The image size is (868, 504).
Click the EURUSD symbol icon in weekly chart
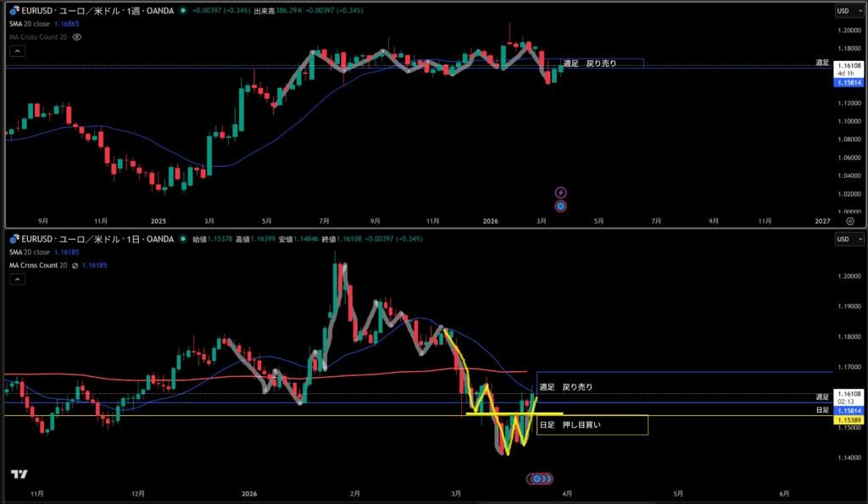[14, 11]
